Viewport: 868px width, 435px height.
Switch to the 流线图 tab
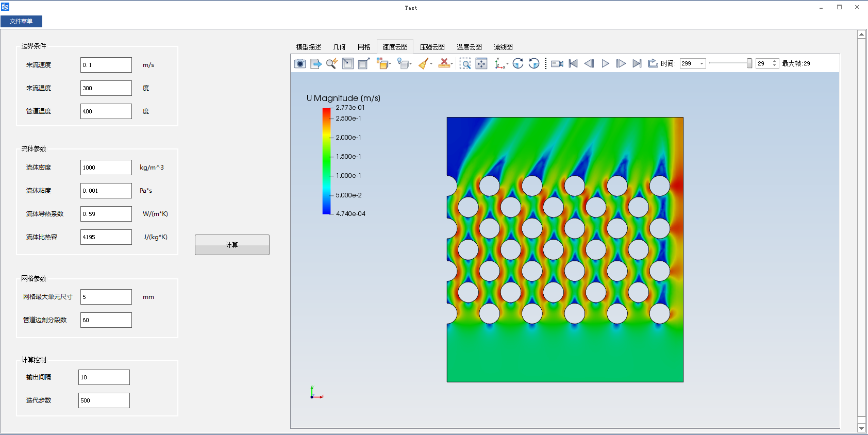point(503,47)
